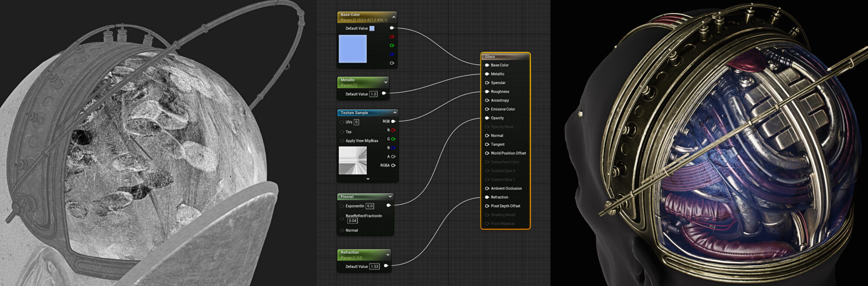Click the Fresnel node's Normal input pin
The width and height of the screenshot is (868, 286).
point(342,230)
